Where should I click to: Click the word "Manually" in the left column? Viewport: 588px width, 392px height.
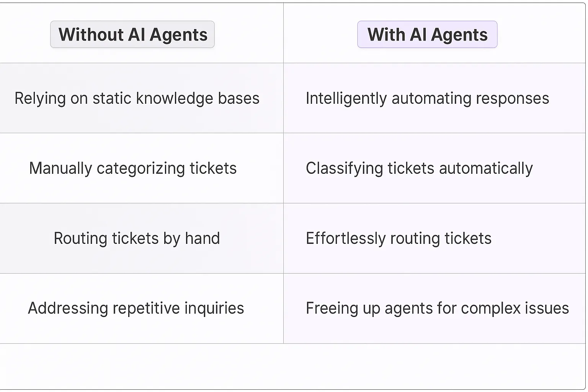click(x=60, y=168)
